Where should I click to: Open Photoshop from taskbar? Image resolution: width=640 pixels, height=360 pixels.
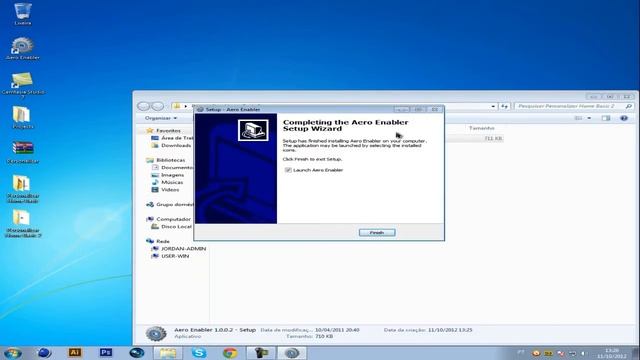click(106, 353)
